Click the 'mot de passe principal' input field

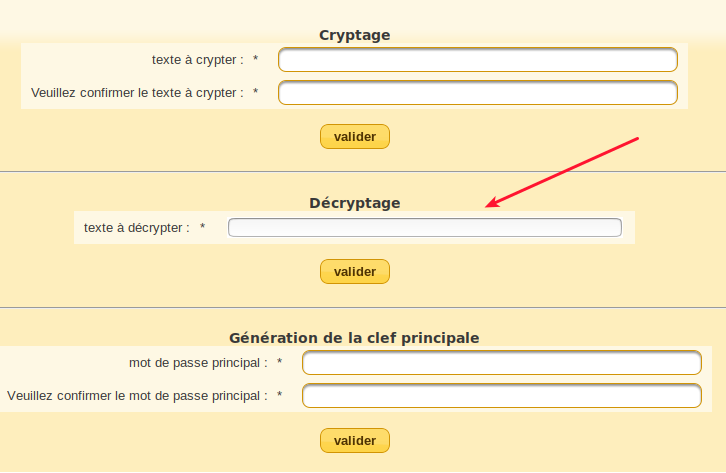click(501, 363)
